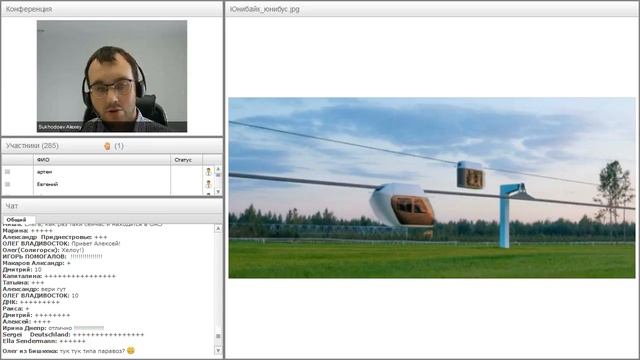
Task: Click chat message from Ella Sendermann
Action: (x=44, y=342)
